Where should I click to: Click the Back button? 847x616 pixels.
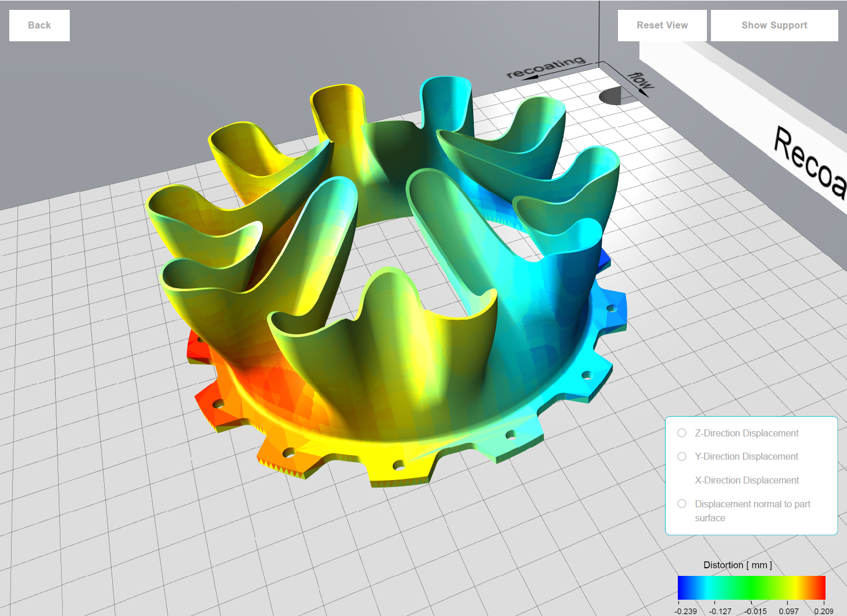38,25
